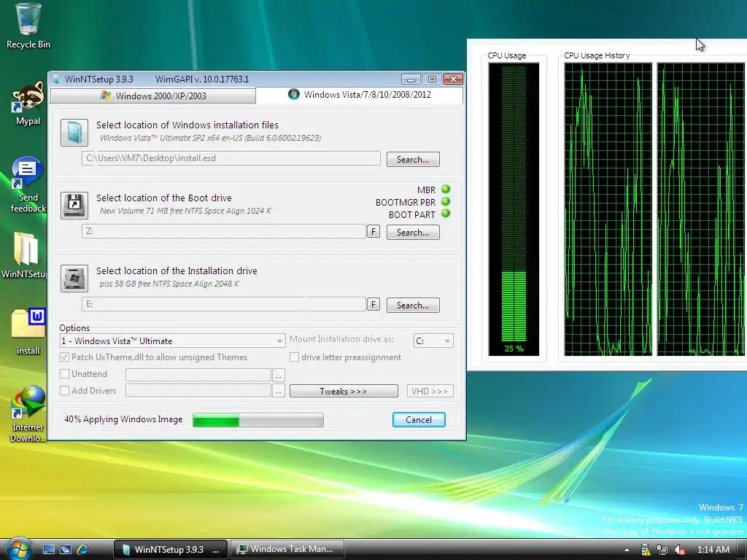Click the install.esd path field
747x560 pixels.
231,158
